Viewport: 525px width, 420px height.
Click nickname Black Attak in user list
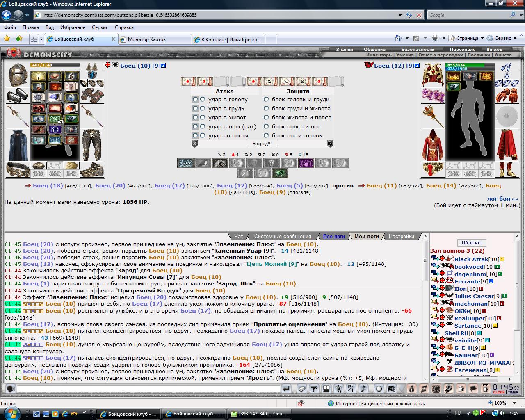pyautogui.click(x=471, y=259)
